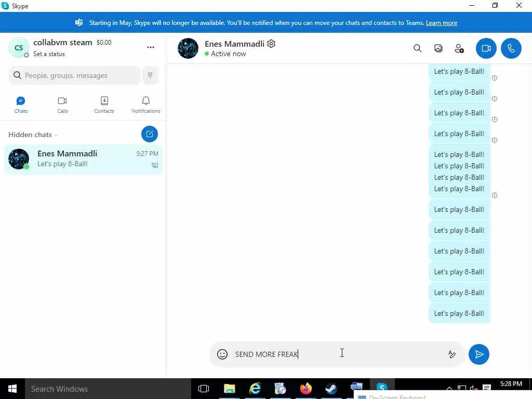Open the Enes Mammadli chat in sidebar
This screenshot has width=532, height=399.
click(x=83, y=159)
